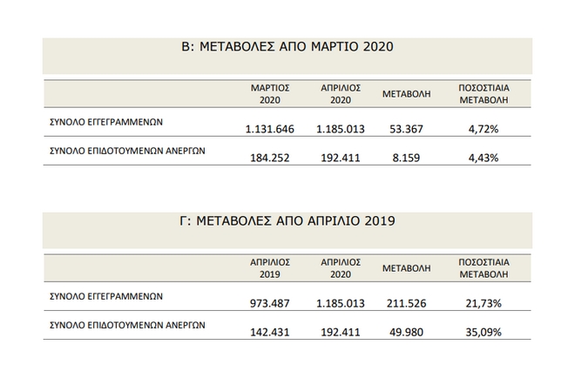
Task: Click the 4,72% percentage cell
Action: 484,129
